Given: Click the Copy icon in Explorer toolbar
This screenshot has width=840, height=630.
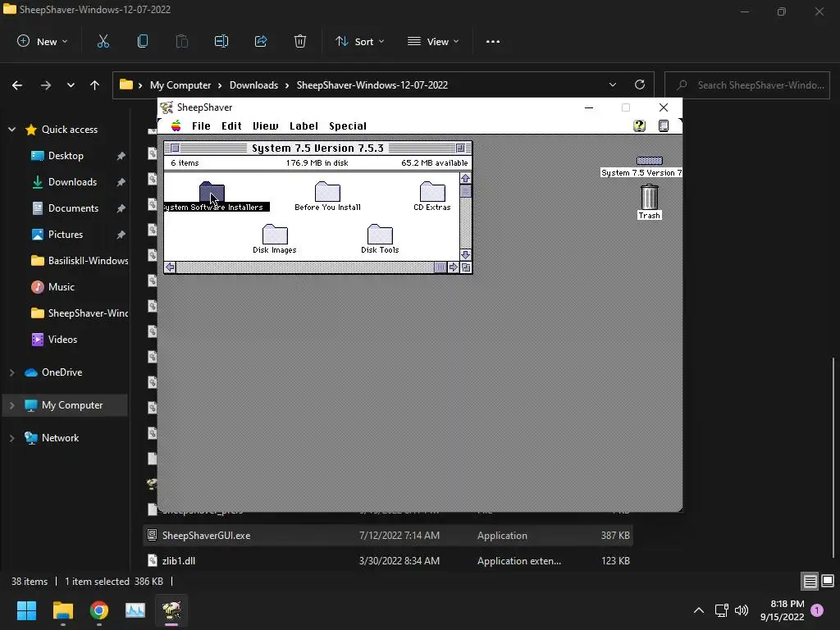Looking at the screenshot, I should 143,41.
